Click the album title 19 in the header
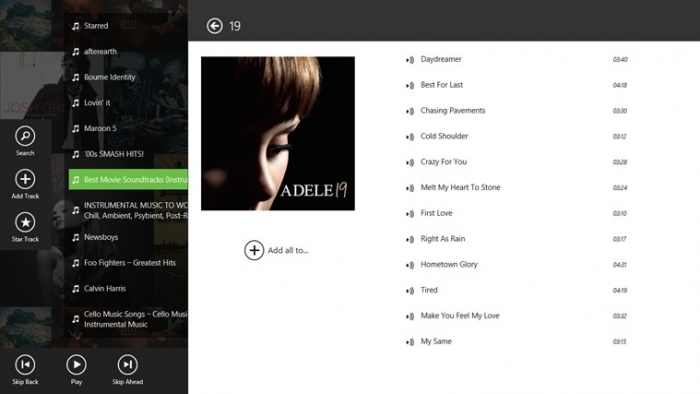 [235, 26]
